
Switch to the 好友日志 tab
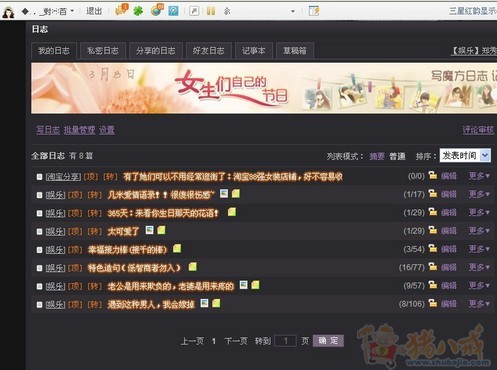[x=209, y=51]
